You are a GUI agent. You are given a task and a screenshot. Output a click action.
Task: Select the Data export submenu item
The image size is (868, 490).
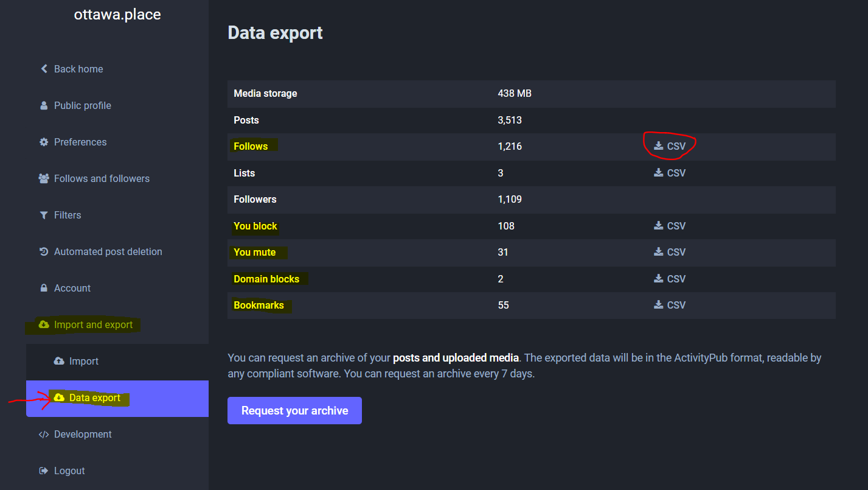(x=94, y=397)
